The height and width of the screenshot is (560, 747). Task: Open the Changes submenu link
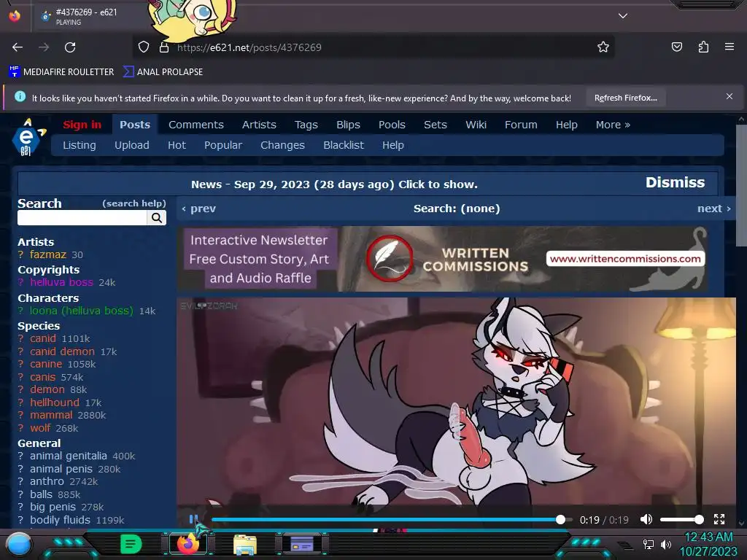(x=282, y=145)
